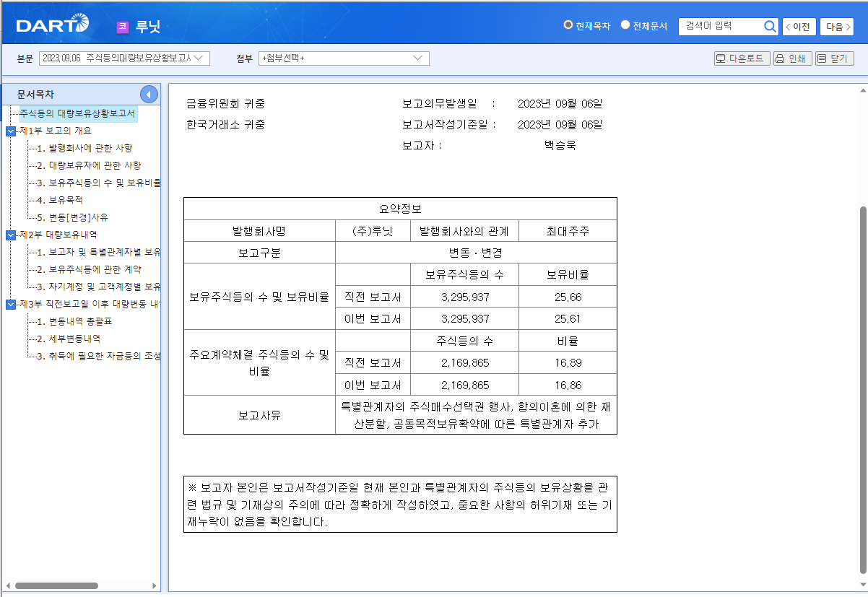This screenshot has height=597, width=868.
Task: Collapse the 제2부 대량보유내역 node
Action: pos(10,235)
